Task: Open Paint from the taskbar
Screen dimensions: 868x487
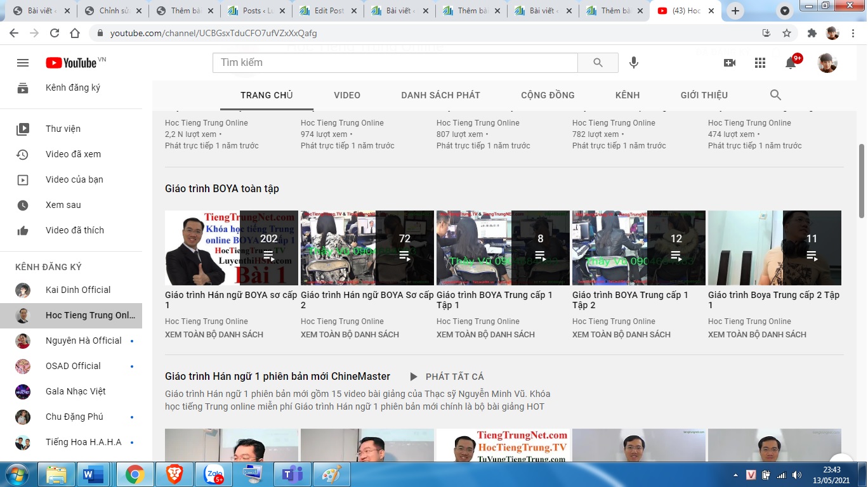Action: click(x=332, y=474)
